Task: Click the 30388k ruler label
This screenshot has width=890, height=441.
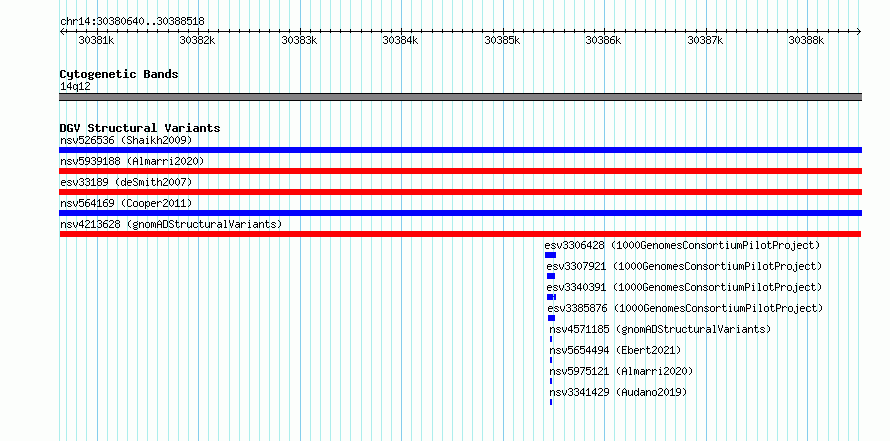Action: coord(807,40)
